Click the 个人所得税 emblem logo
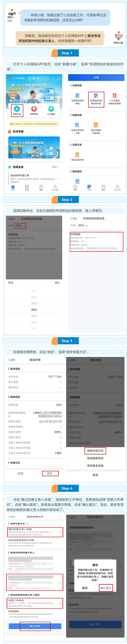The width and height of the screenshot is (127, 644). [x=10, y=78]
